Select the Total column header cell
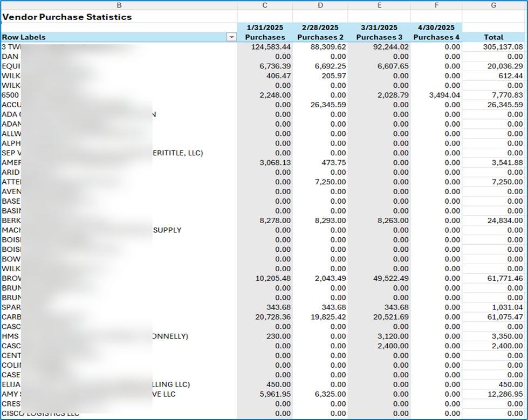Screen dimensions: 528x420 coord(493,37)
